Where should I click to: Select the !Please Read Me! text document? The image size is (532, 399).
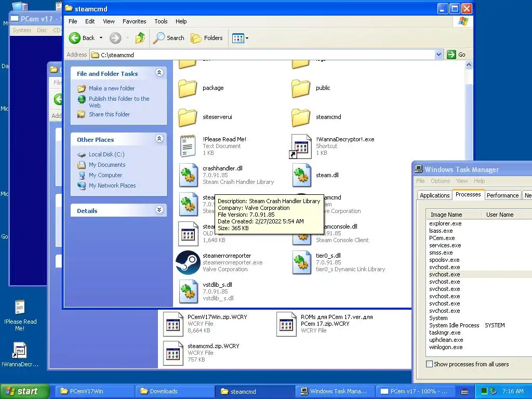pos(188,146)
